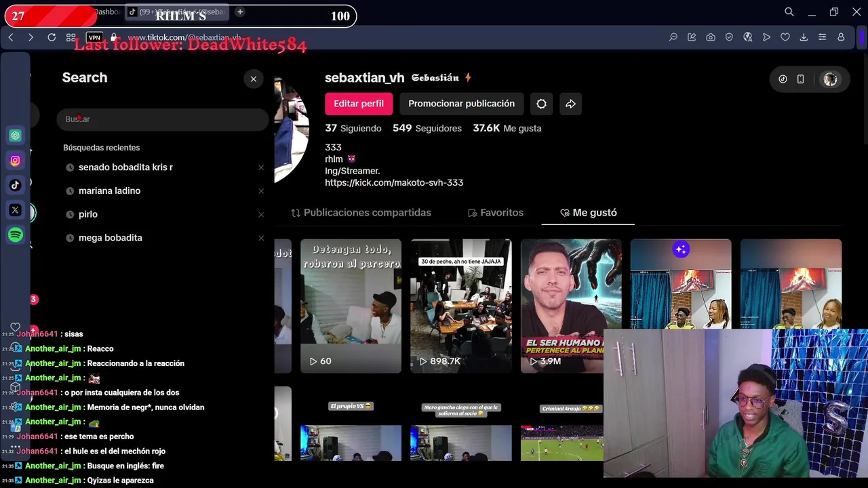Remove 'senado bobadita kris r' recent search
The width and height of the screenshot is (868, 488).
[261, 167]
